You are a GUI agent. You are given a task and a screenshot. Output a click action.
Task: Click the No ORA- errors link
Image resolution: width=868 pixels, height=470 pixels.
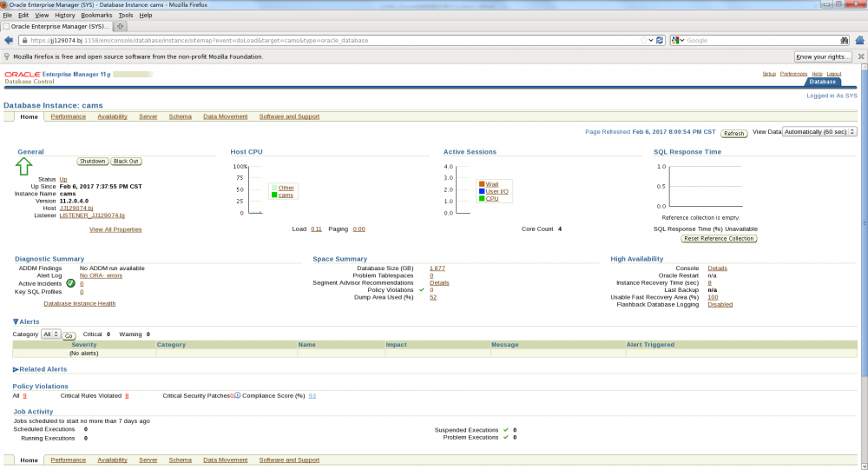[x=101, y=275]
